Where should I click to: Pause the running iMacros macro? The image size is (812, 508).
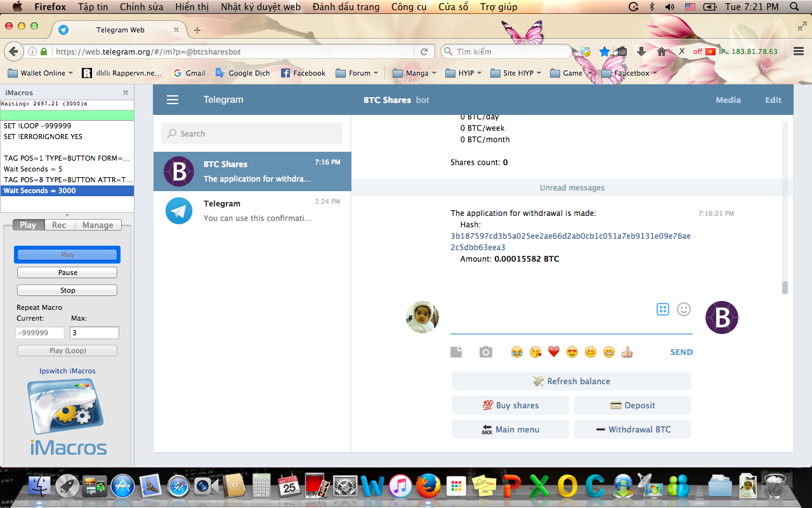67,272
